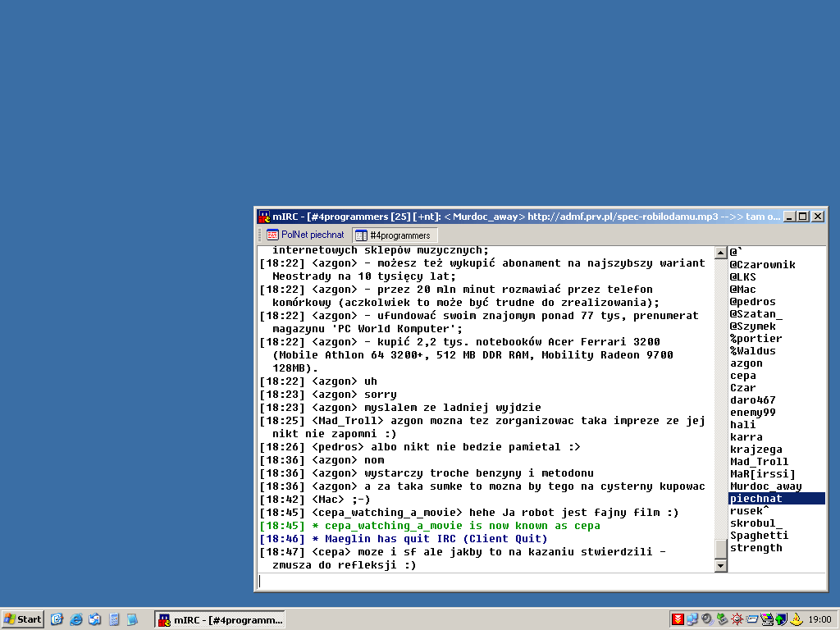Launch Internet Explorer from Quick Launch
This screenshot has width=840, height=630.
tap(76, 619)
